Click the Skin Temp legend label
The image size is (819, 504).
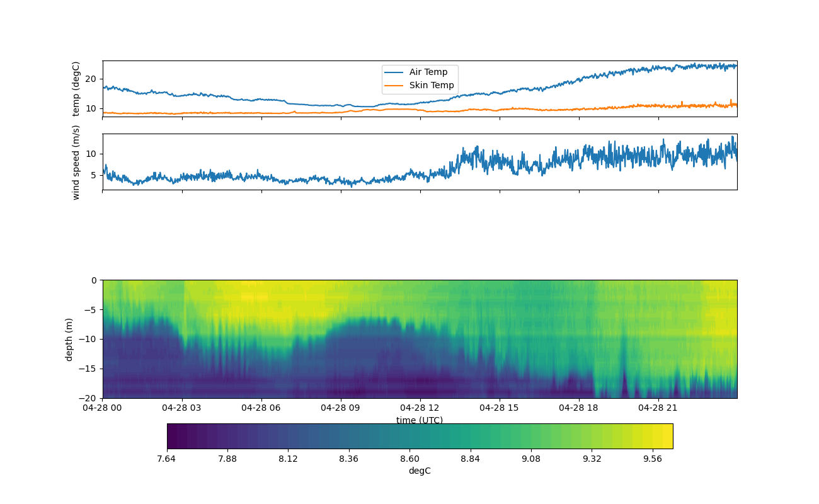coord(432,86)
